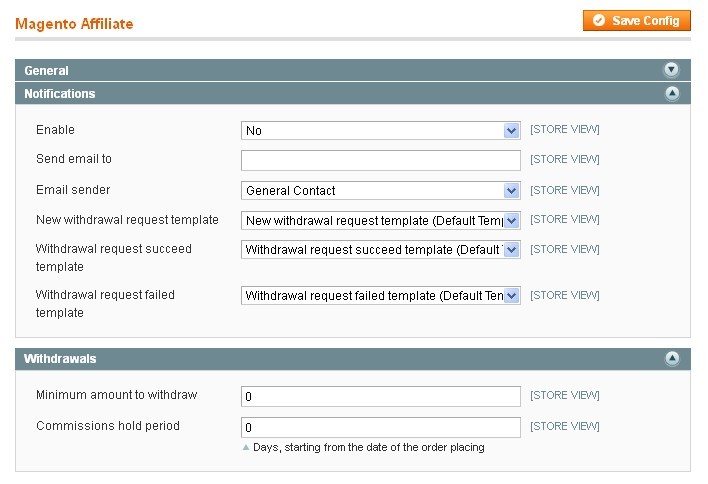
Task: Click the Notifications section header title
Action: (x=60, y=94)
